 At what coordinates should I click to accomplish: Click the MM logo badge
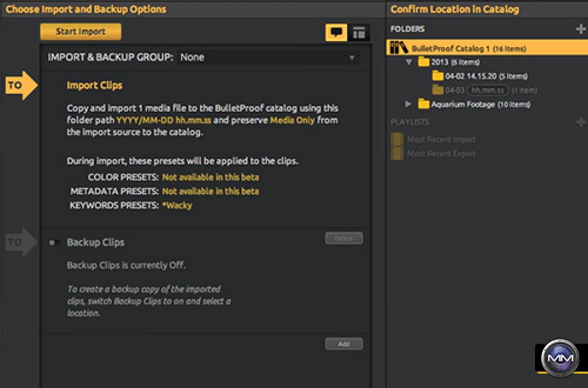click(x=561, y=357)
